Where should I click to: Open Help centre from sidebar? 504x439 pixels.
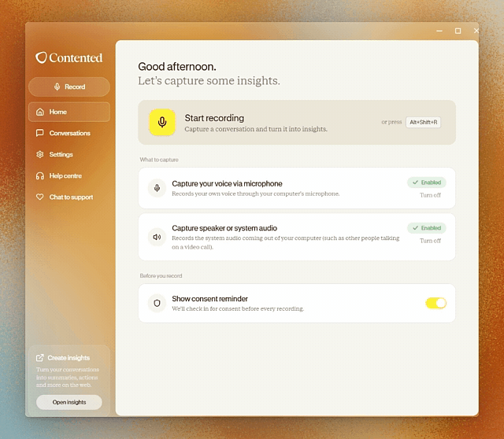69,175
